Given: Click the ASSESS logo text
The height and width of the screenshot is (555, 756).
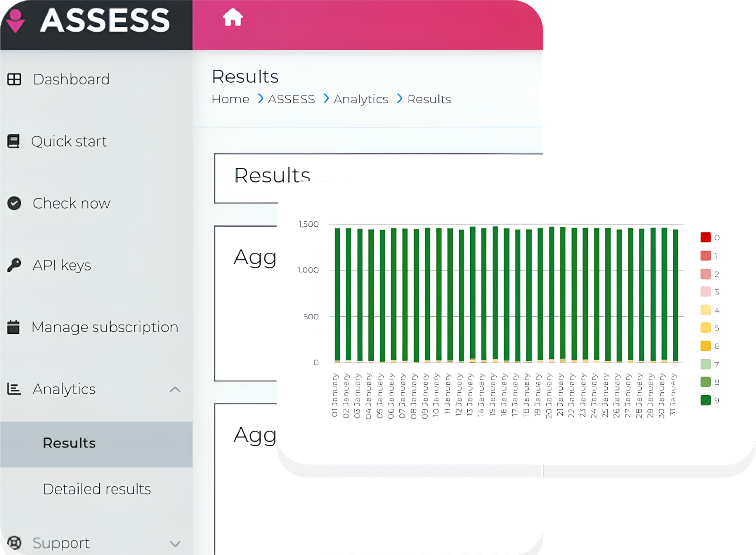Looking at the screenshot, I should click(x=105, y=20).
